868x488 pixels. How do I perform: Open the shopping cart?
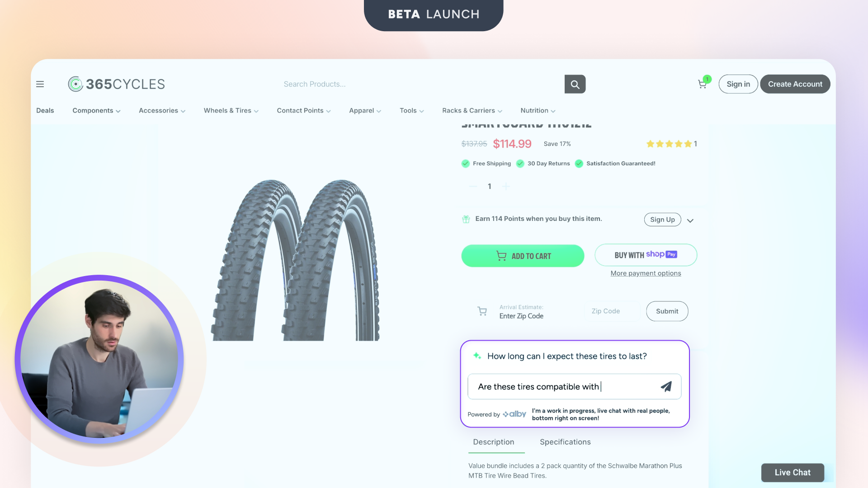point(702,84)
